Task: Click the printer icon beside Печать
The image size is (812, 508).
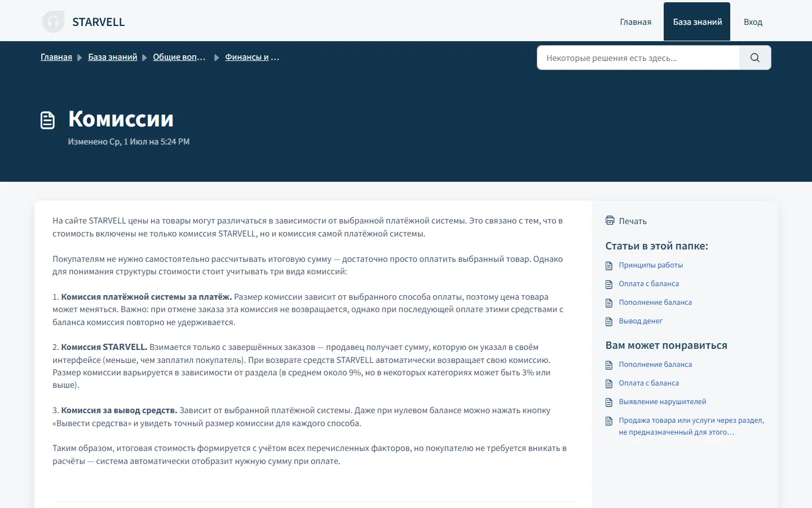Action: pos(610,221)
